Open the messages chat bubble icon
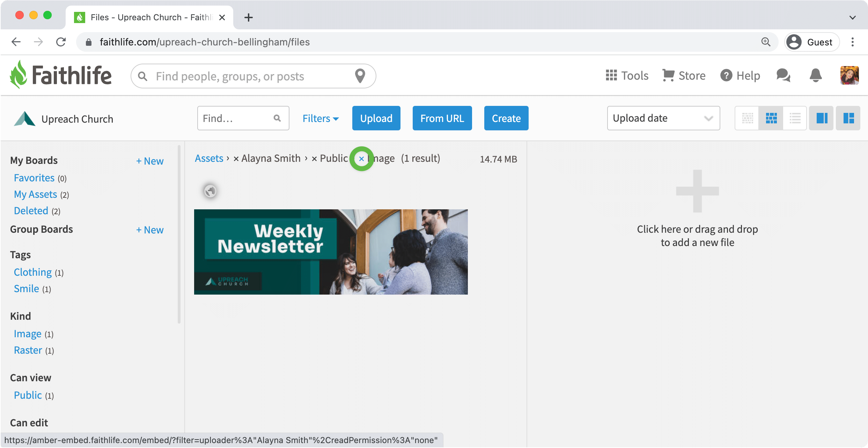Image resolution: width=868 pixels, height=448 pixels. point(783,75)
